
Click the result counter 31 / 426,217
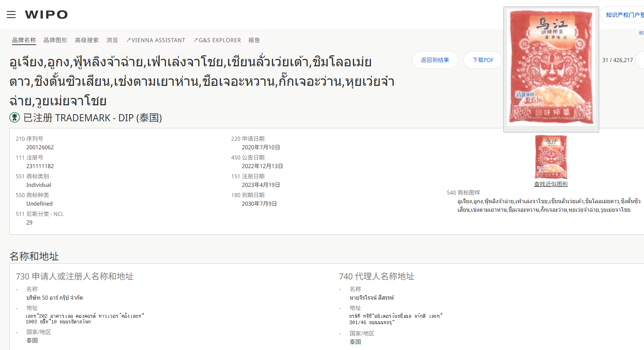click(617, 60)
